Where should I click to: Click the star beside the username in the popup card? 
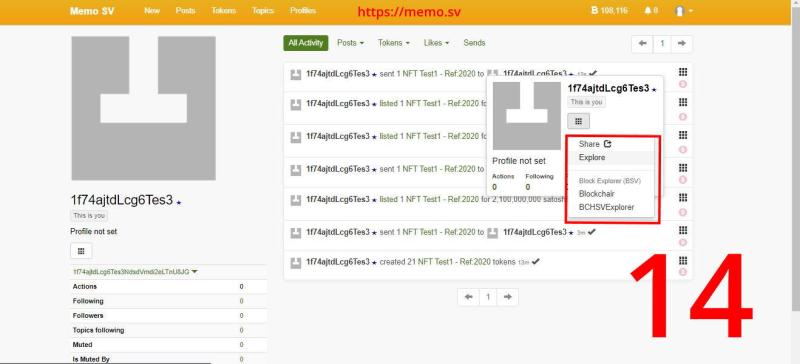click(x=655, y=90)
